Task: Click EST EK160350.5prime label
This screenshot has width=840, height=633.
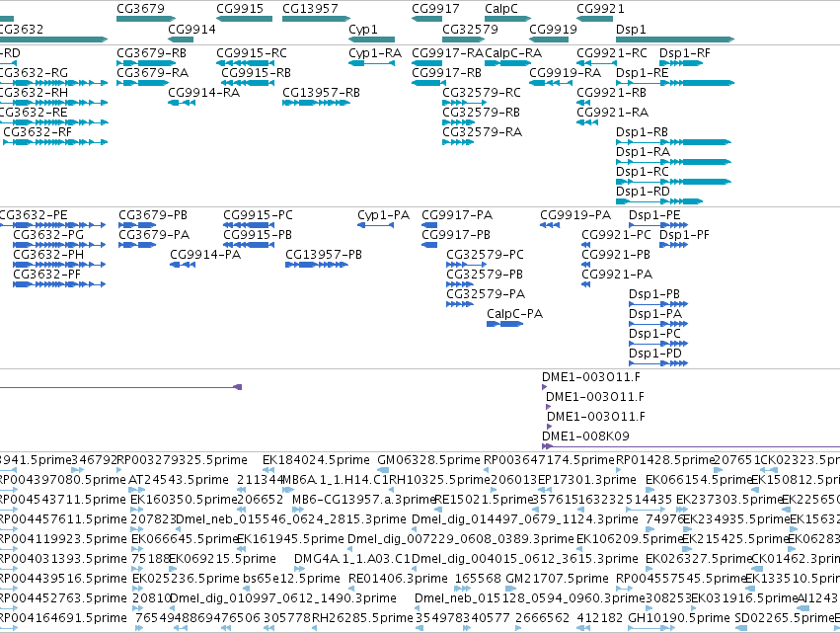Action: 184,500
